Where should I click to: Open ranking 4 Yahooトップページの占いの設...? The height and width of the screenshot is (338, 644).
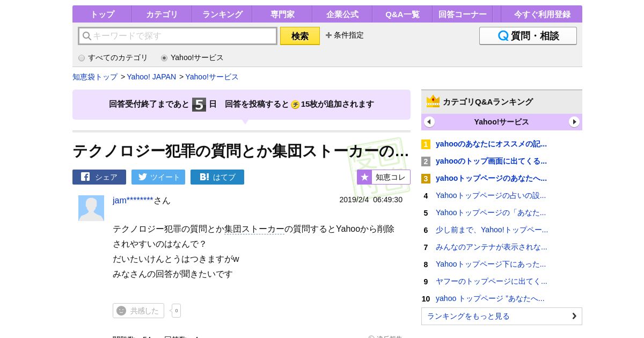pyautogui.click(x=491, y=195)
